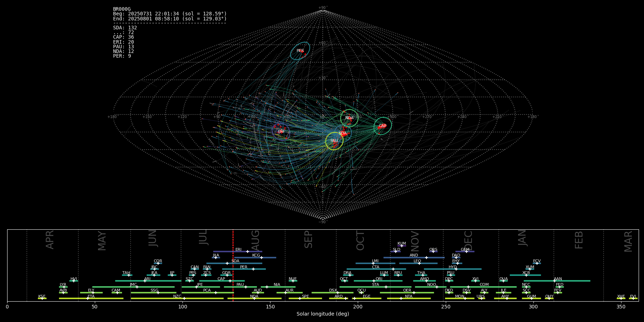Click the AND shower bar label
644x322 pixels.
[414, 255]
